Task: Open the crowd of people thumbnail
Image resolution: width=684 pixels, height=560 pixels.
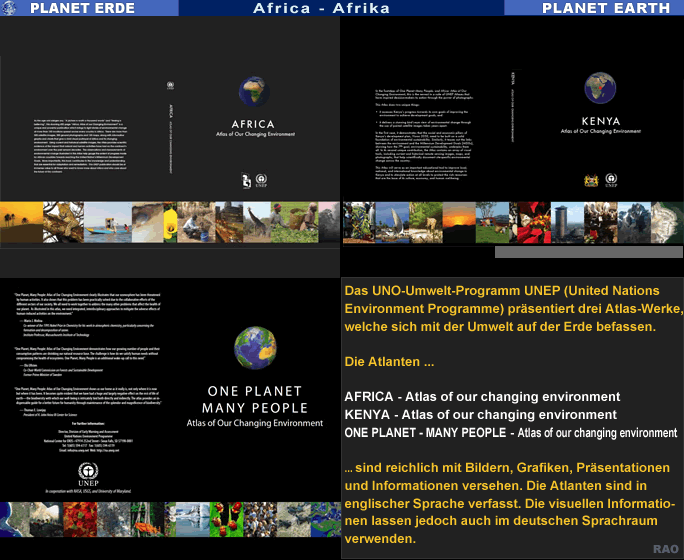Action: (260, 519)
